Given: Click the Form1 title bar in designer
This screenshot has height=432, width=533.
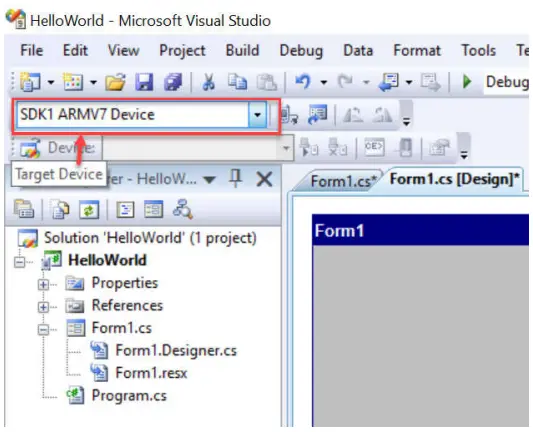Looking at the screenshot, I should click(x=420, y=230).
